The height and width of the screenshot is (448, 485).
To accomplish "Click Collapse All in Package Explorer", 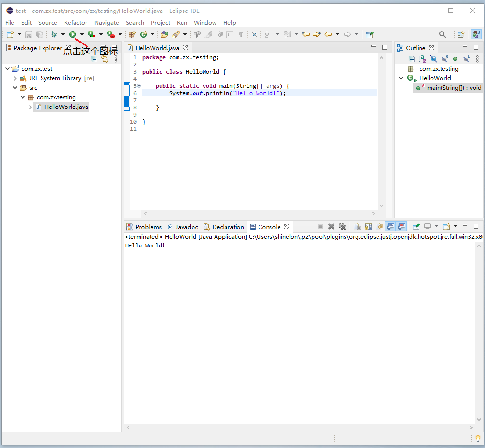I will [94, 59].
